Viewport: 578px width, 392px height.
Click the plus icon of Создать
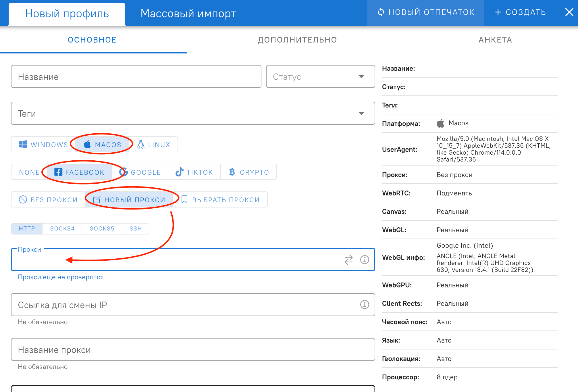(498, 12)
